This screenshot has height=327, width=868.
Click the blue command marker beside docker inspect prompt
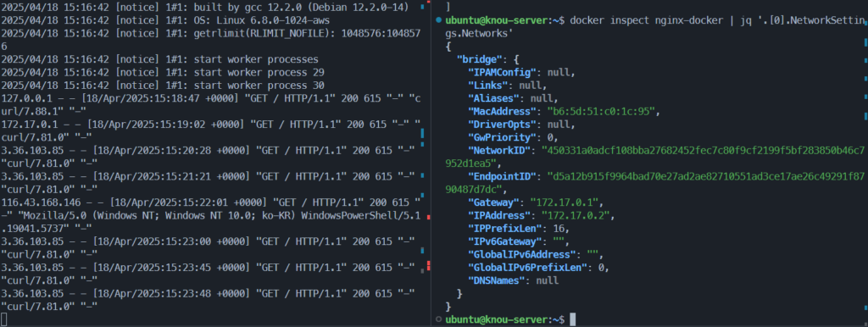coord(438,20)
